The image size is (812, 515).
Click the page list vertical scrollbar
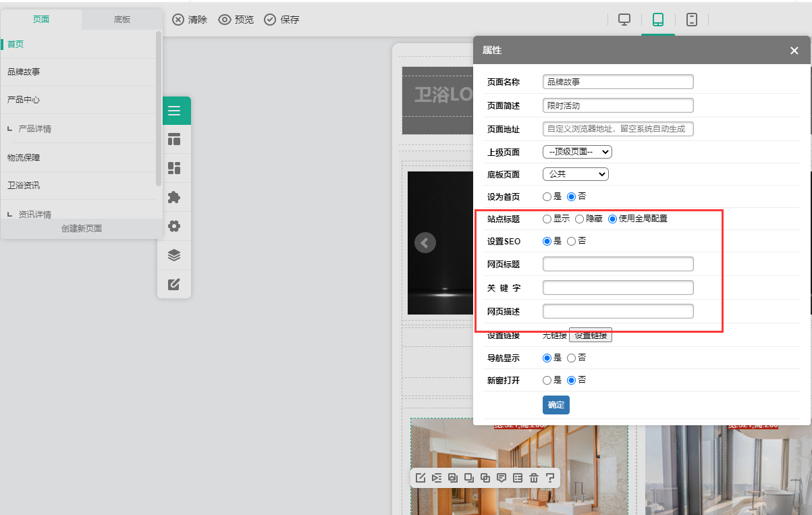tap(159, 108)
